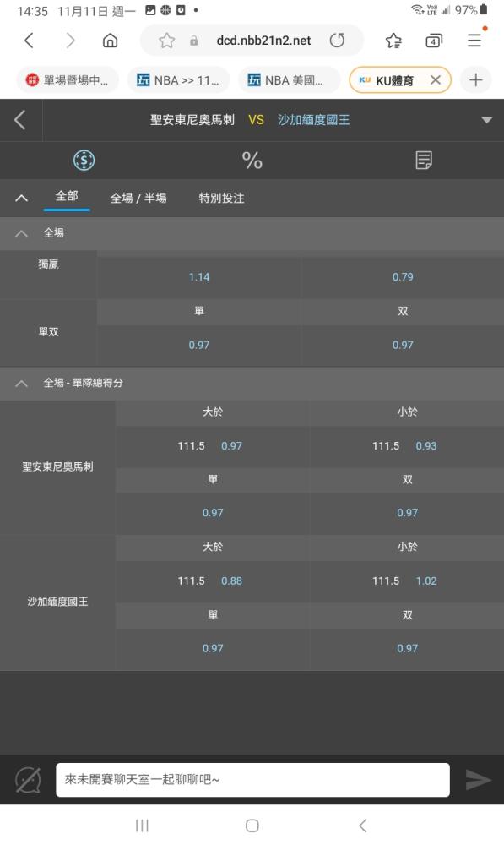Bet 沙加緬度國王 小於 111.5 at 1.02
The image size is (504, 845).
point(407,581)
